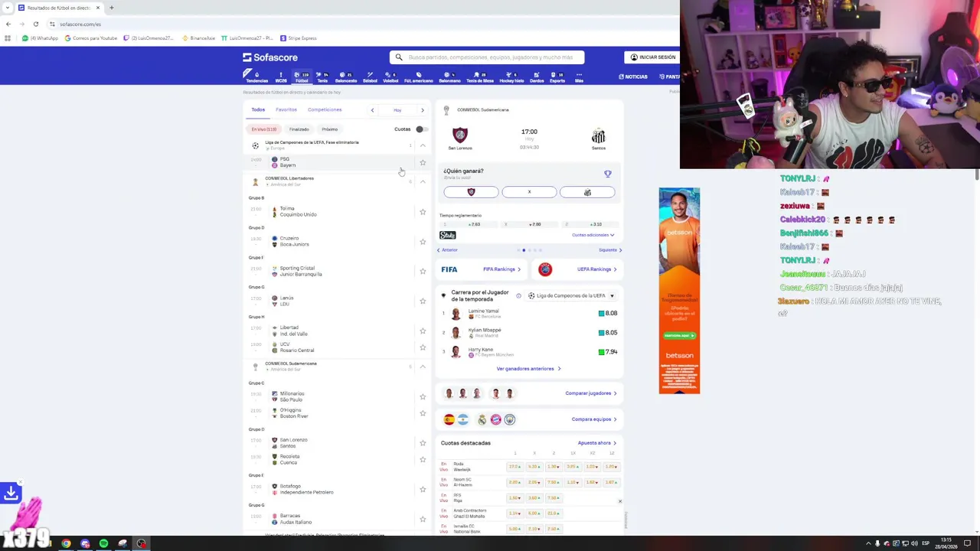Open the Esports category
This screenshot has width=980, height=551.
tap(557, 77)
